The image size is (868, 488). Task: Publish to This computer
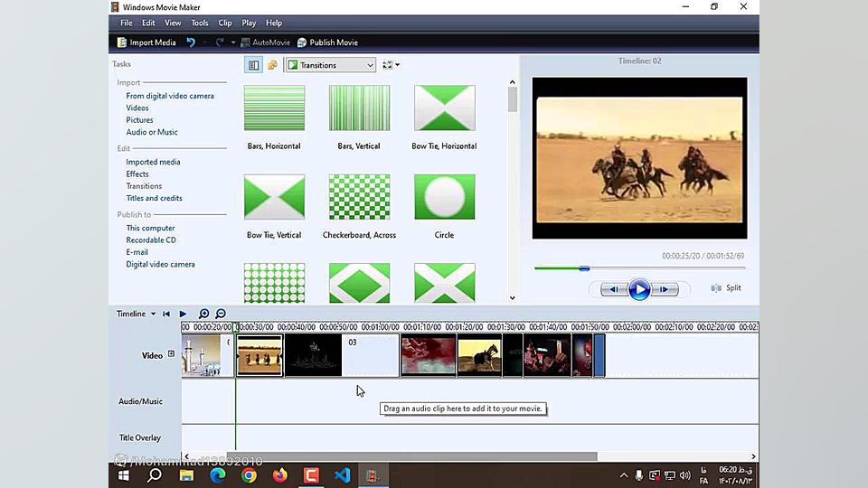pos(150,228)
